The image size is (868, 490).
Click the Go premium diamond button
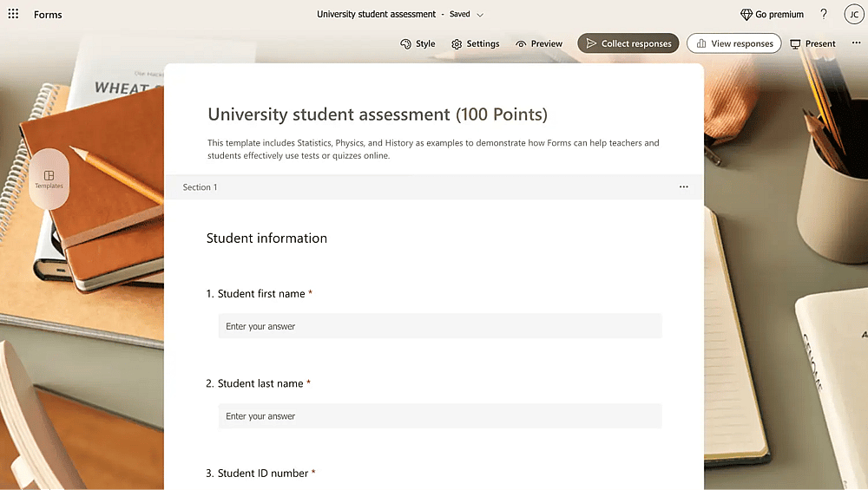coord(772,15)
